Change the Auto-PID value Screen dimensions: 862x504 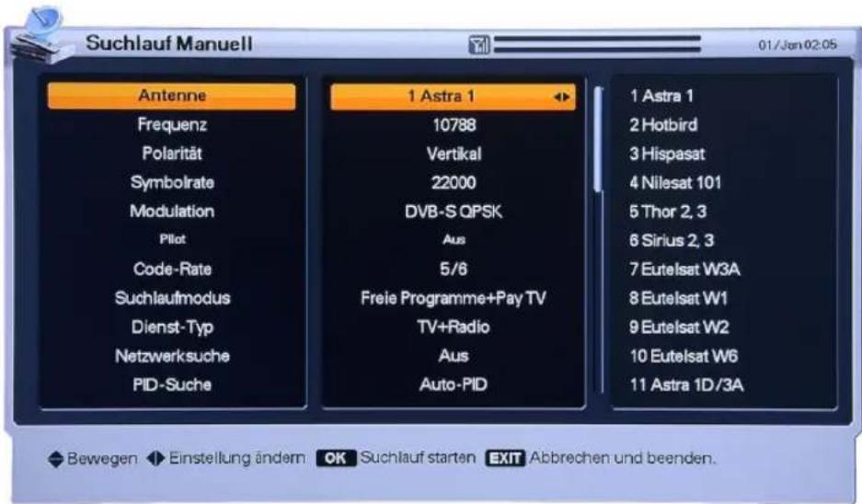click(x=454, y=384)
